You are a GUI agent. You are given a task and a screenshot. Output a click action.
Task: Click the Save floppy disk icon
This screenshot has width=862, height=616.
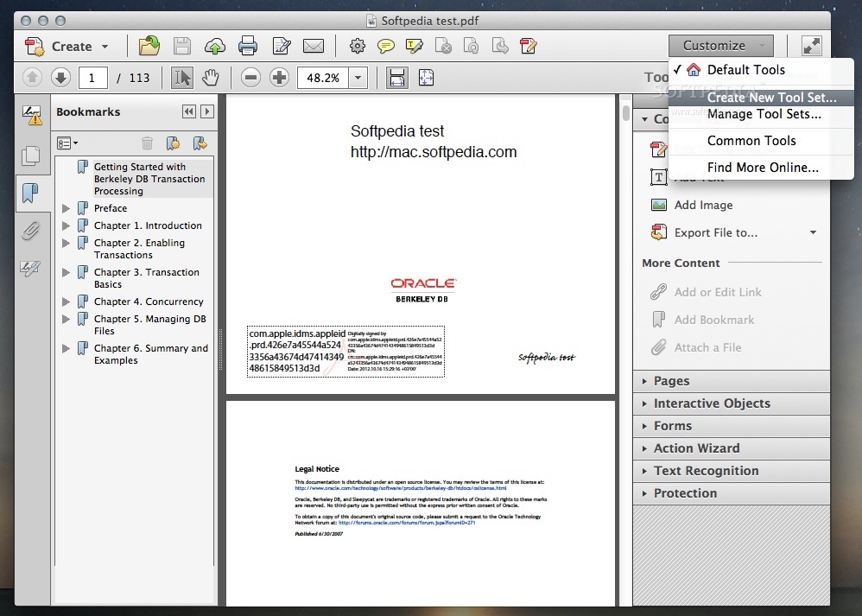pyautogui.click(x=182, y=46)
